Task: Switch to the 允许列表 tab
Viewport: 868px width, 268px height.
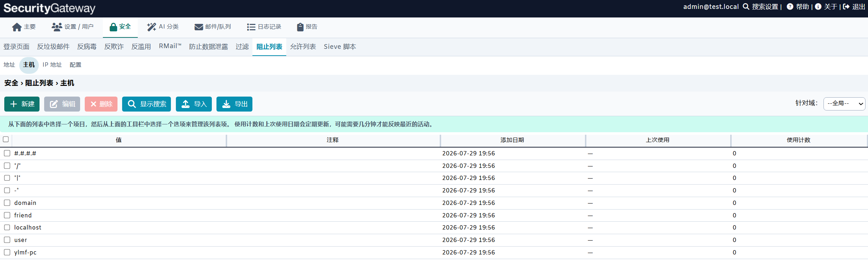Action: pyautogui.click(x=303, y=47)
